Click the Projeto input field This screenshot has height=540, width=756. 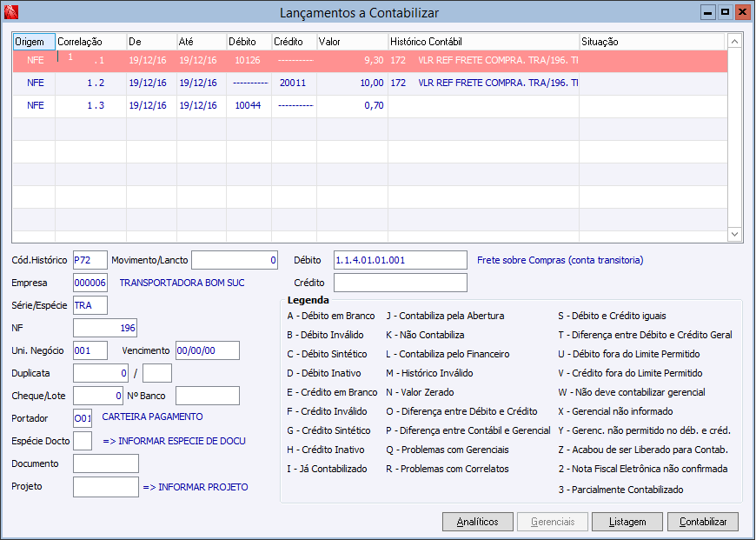106,487
